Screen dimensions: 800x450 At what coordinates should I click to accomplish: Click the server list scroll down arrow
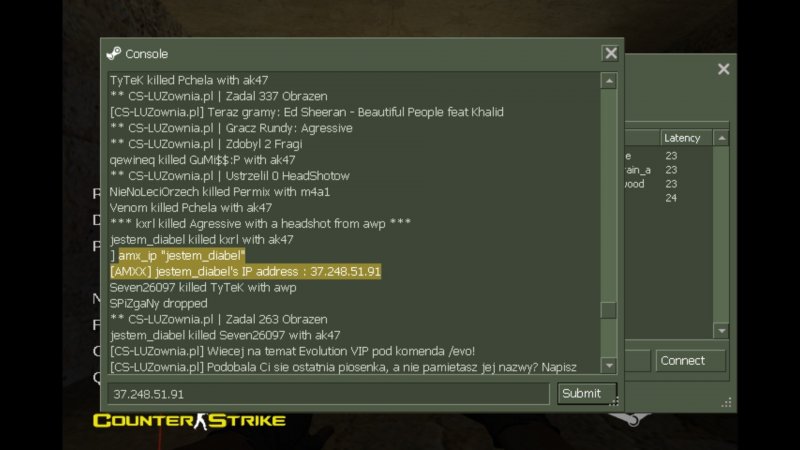(x=721, y=331)
